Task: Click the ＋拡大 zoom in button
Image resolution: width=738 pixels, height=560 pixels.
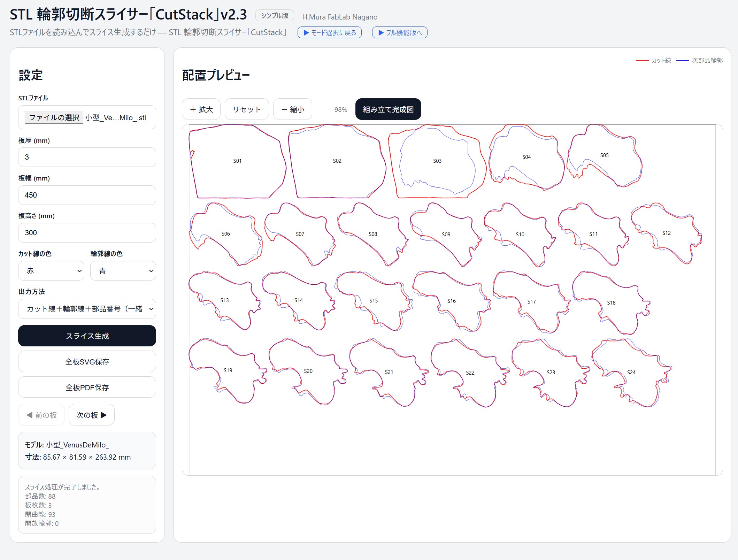Action: (x=201, y=109)
